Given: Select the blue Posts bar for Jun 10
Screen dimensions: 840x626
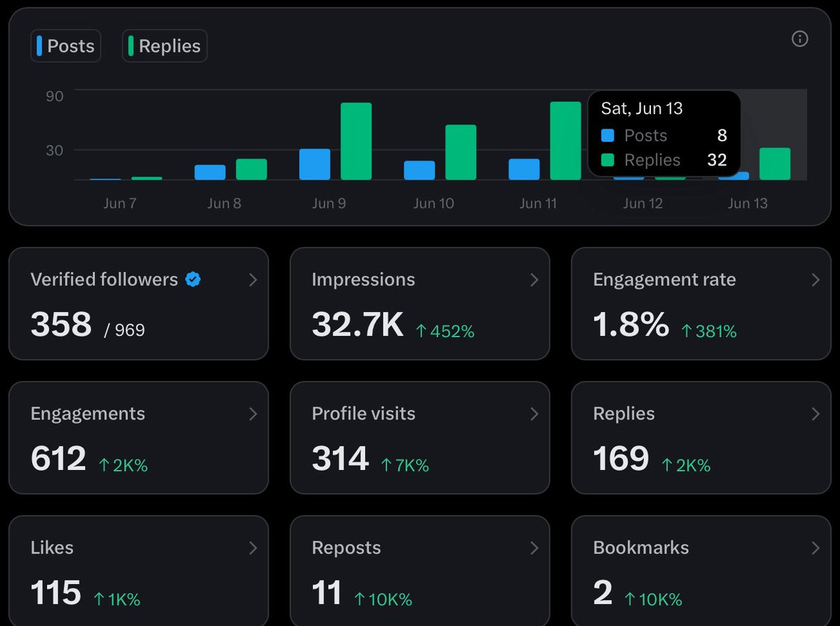Looking at the screenshot, I should pyautogui.click(x=419, y=170).
